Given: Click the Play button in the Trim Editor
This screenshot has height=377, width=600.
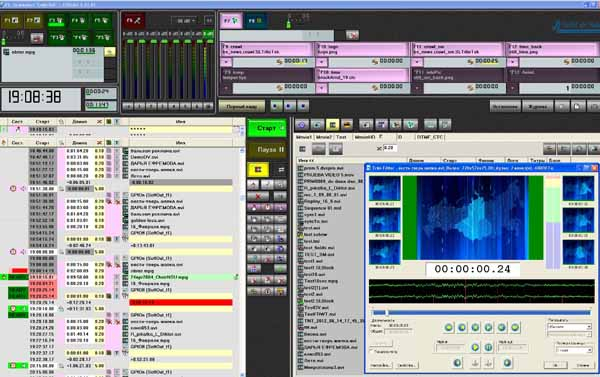Looking at the screenshot, I should click(x=475, y=347).
